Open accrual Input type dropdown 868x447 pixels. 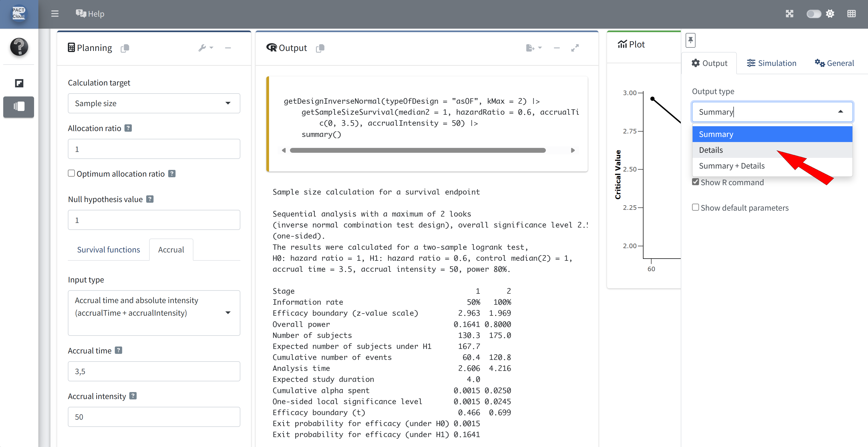click(154, 313)
